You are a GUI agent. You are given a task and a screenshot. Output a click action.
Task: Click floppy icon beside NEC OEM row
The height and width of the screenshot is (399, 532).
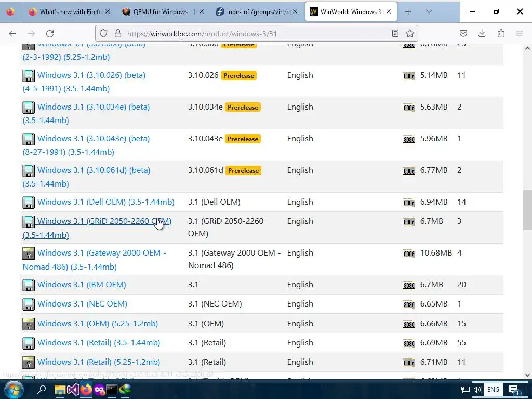29,304
